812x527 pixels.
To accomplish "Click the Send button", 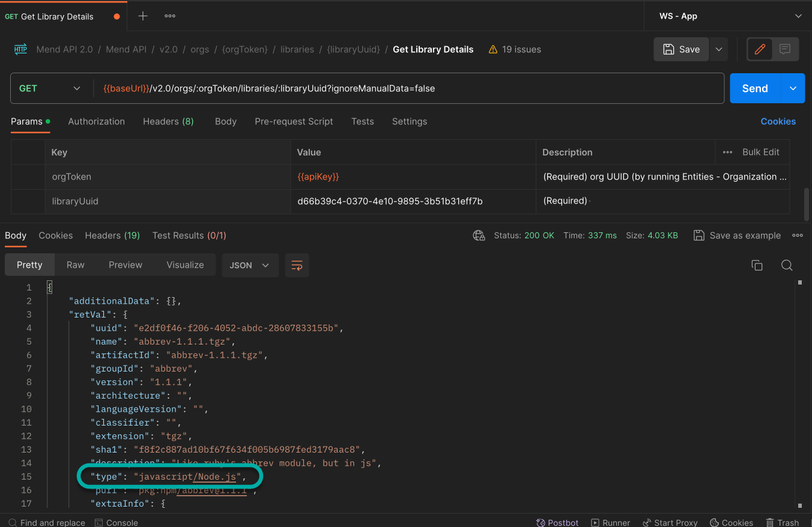I will (754, 88).
